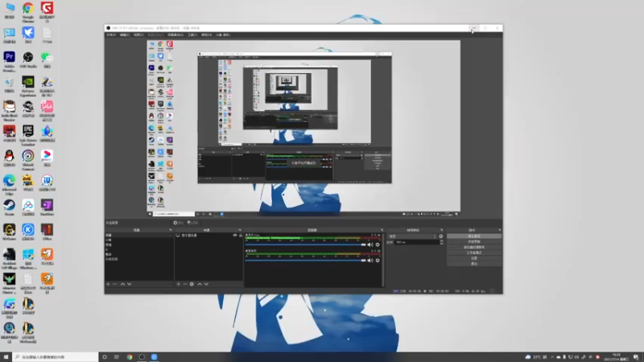Open the Kugou K music icon

(28, 232)
